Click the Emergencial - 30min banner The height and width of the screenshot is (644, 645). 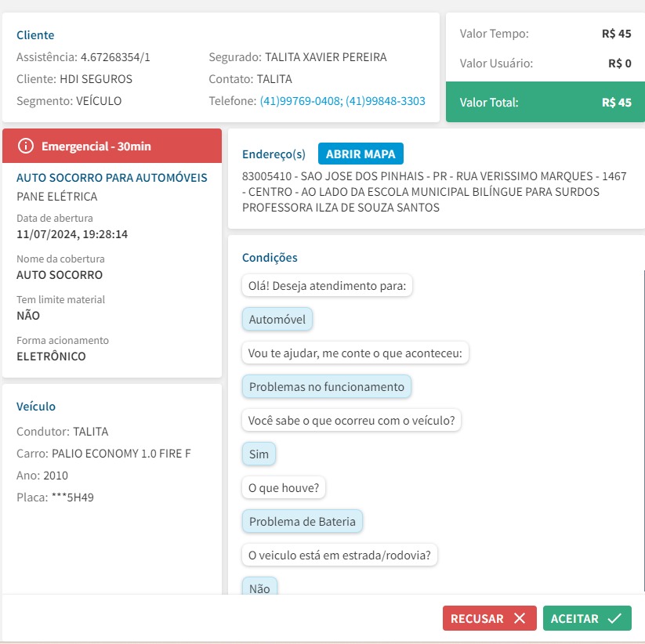click(112, 146)
